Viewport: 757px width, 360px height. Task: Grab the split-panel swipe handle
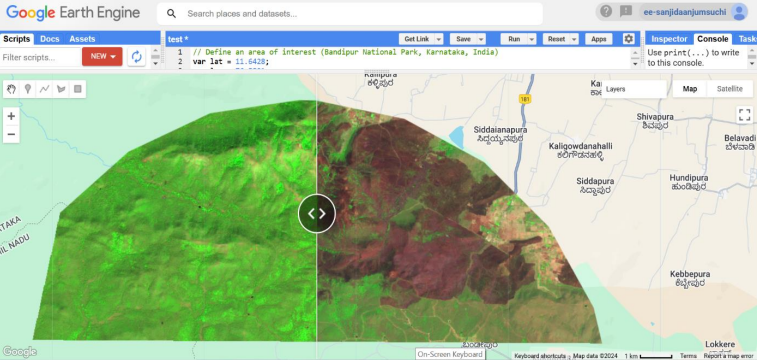(x=317, y=213)
